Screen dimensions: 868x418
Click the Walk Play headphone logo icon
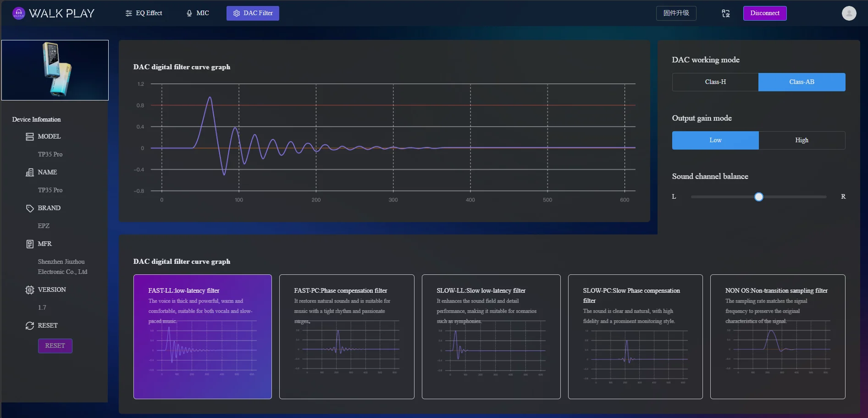[x=19, y=13]
